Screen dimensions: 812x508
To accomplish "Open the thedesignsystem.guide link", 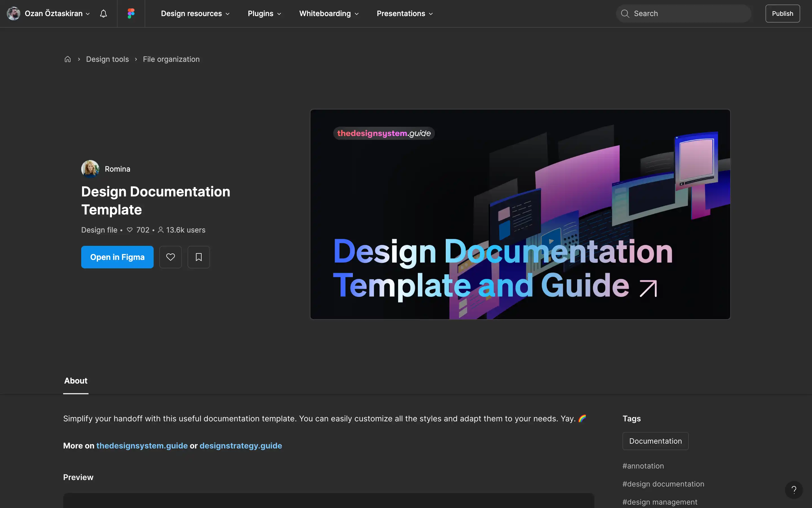I will 142,446.
